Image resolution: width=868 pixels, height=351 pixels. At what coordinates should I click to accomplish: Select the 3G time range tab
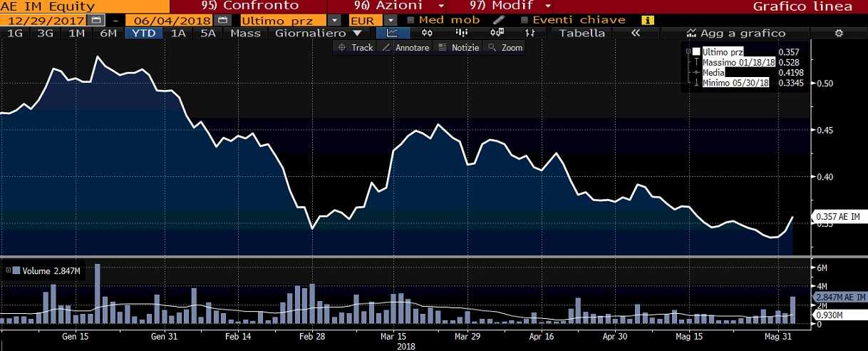(45, 33)
